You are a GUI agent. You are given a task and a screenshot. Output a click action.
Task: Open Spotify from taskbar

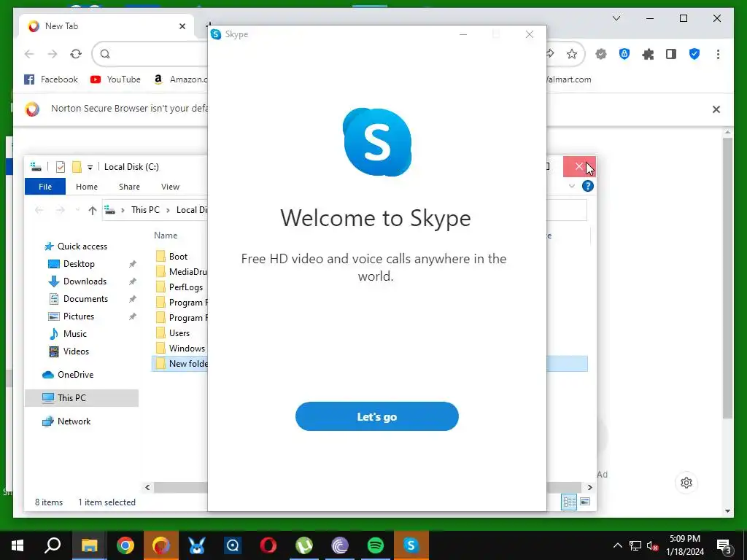[376, 545]
